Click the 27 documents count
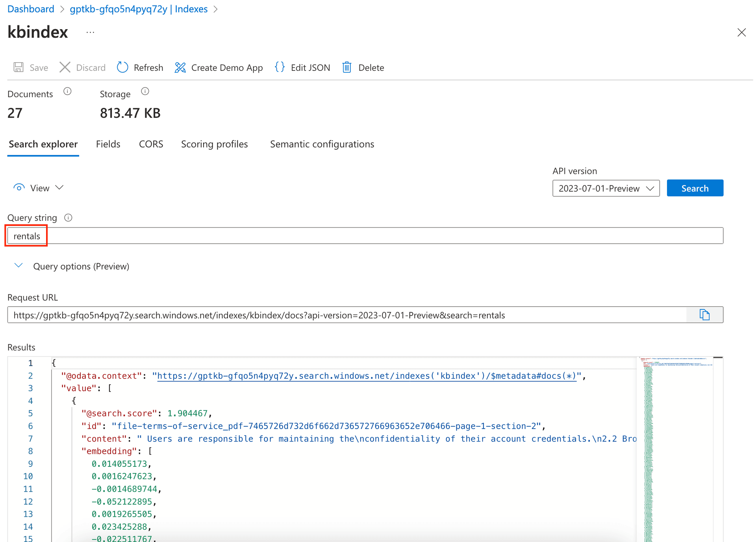Viewport: 756px width, 542px height. tap(15, 113)
